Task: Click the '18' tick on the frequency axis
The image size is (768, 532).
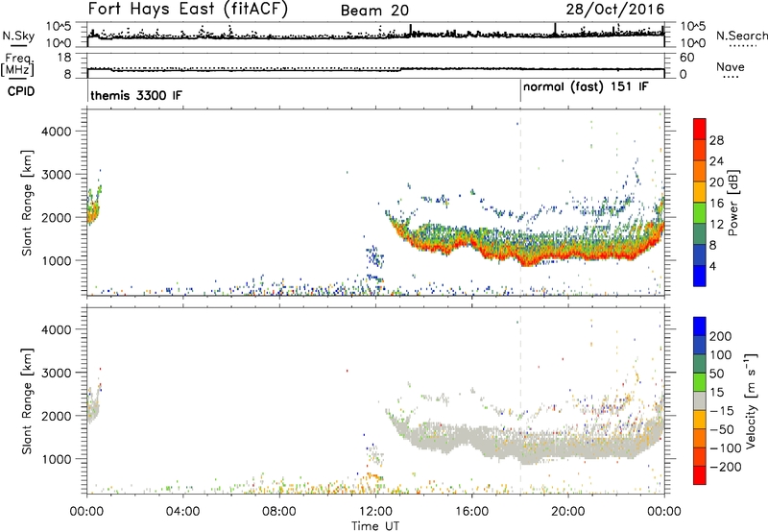Action: (x=64, y=58)
